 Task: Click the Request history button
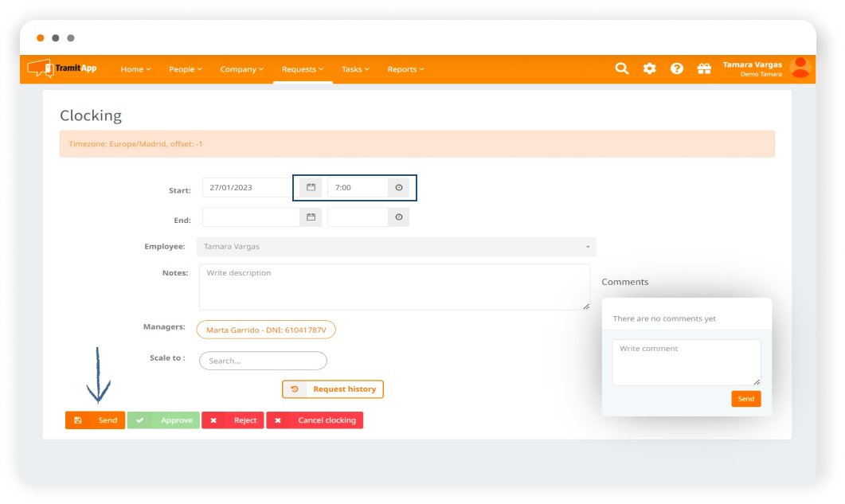(x=333, y=389)
